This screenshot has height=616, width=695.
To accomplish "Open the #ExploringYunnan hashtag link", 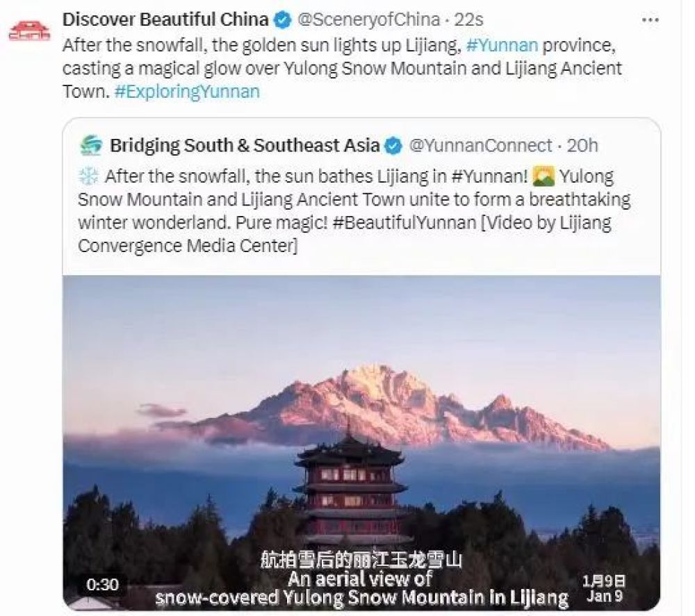I will [186, 92].
